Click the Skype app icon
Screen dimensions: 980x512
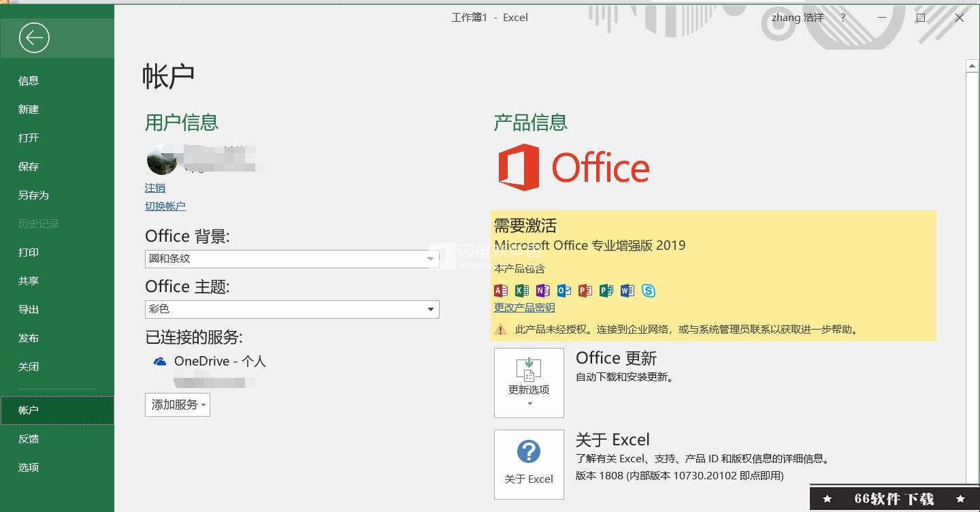[649, 291]
